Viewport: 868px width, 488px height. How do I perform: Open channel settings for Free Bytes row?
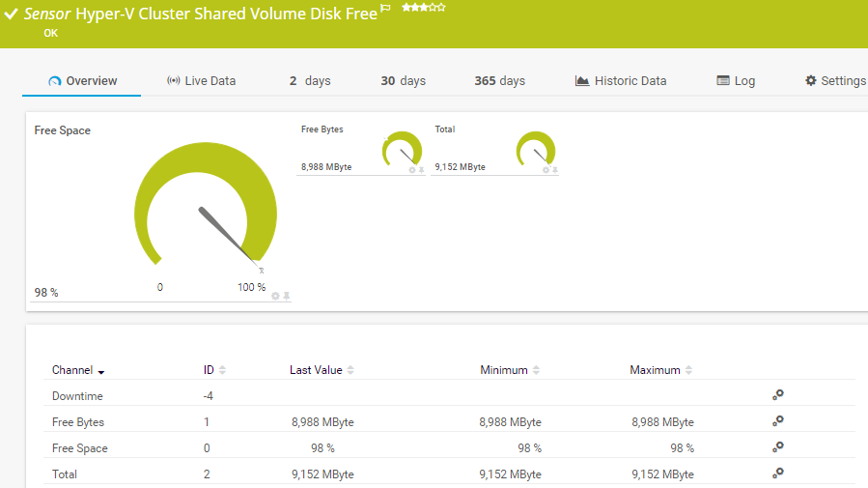[777, 421]
